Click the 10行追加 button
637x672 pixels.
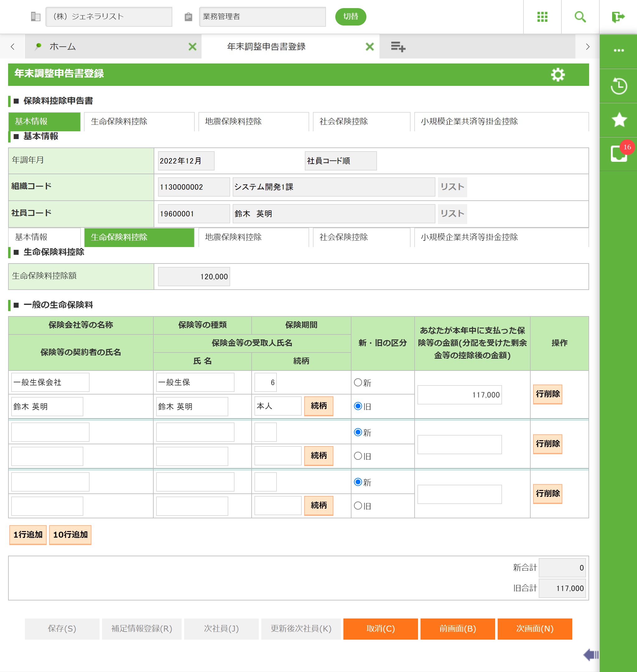click(x=70, y=534)
